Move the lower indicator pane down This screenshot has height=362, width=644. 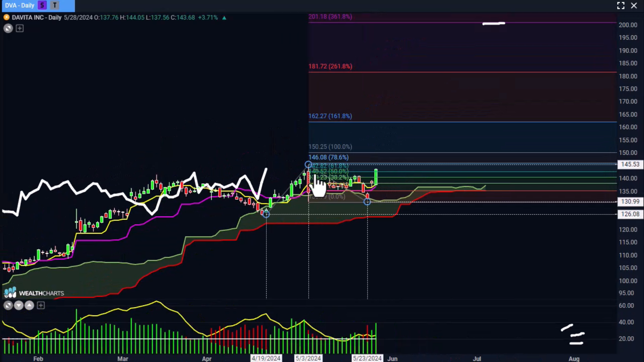(x=19, y=305)
